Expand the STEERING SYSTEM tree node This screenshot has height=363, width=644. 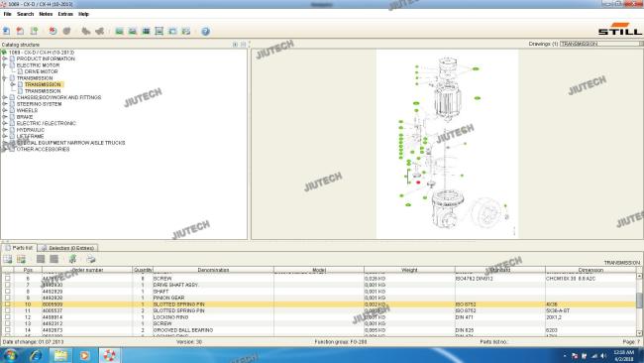5,104
